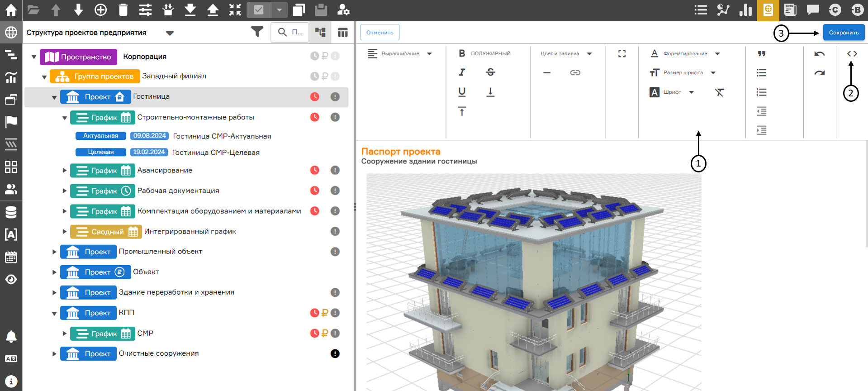Open the chat comments icon in the top right

coord(813,10)
